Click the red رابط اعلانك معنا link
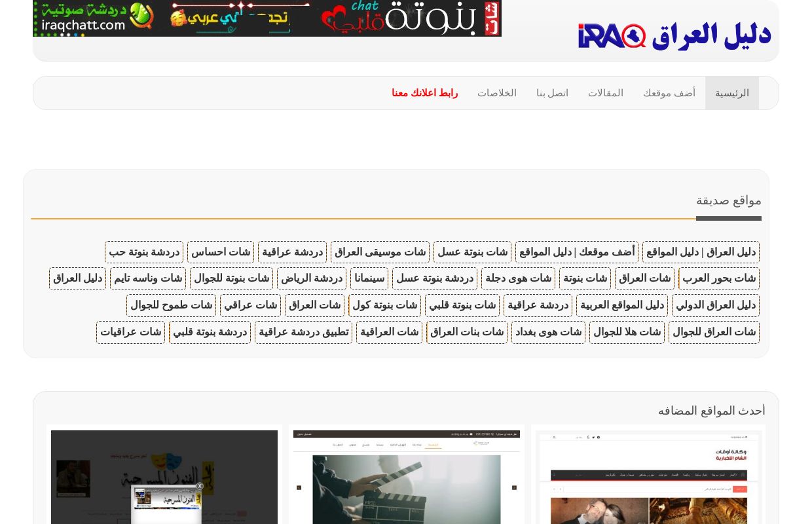Viewport: 812px width, 524px height. [424, 92]
